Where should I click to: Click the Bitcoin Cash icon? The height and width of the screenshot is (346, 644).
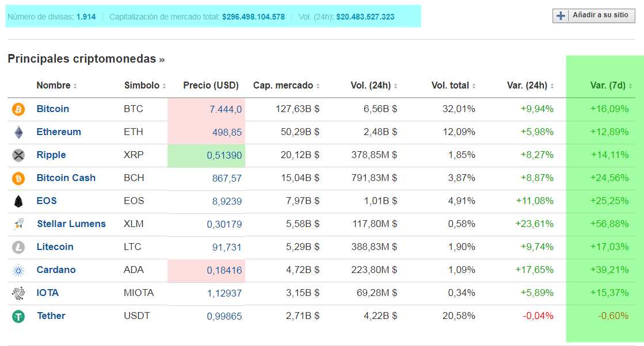coord(18,178)
